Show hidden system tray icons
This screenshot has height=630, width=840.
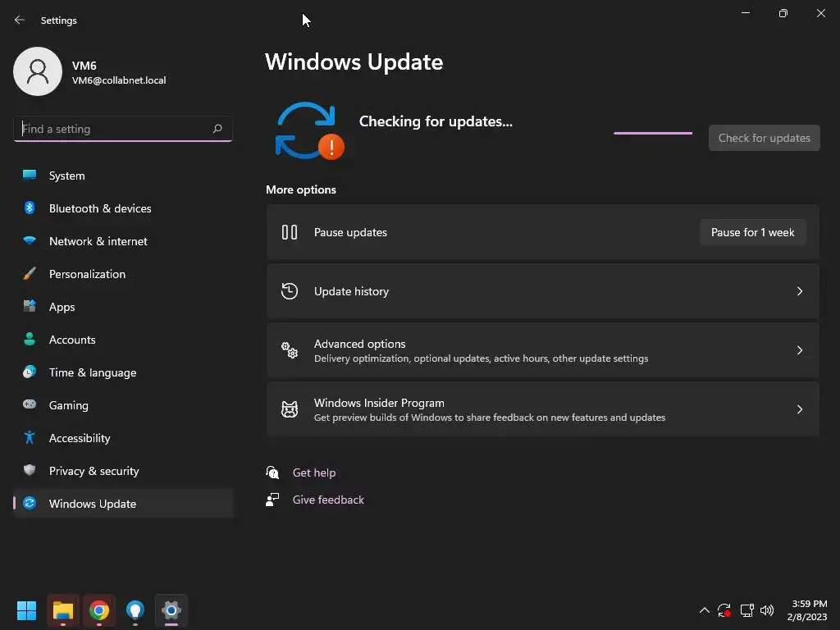(705, 610)
